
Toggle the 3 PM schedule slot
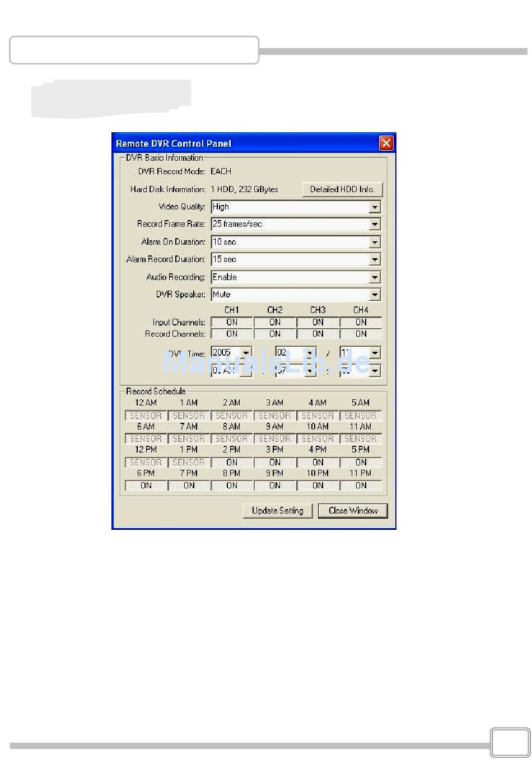[275, 462]
